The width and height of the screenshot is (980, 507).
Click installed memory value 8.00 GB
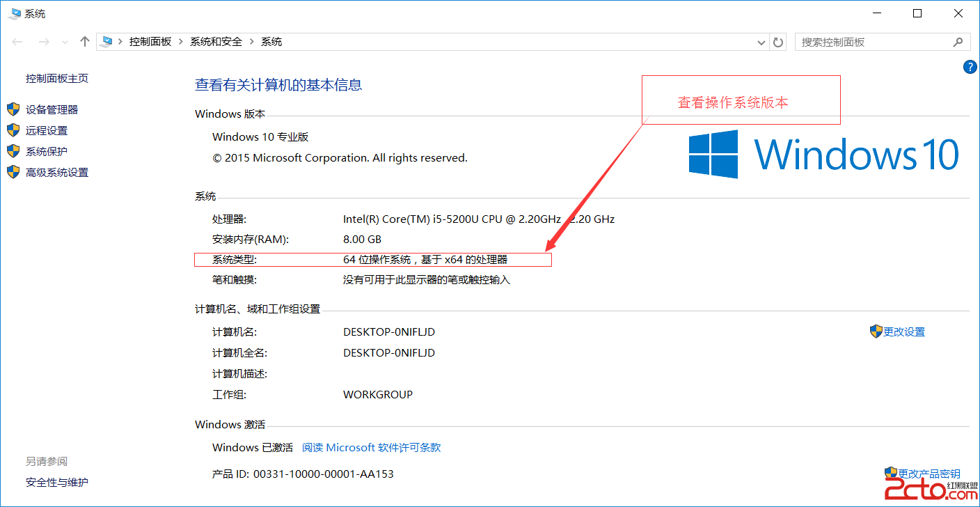tap(362, 239)
